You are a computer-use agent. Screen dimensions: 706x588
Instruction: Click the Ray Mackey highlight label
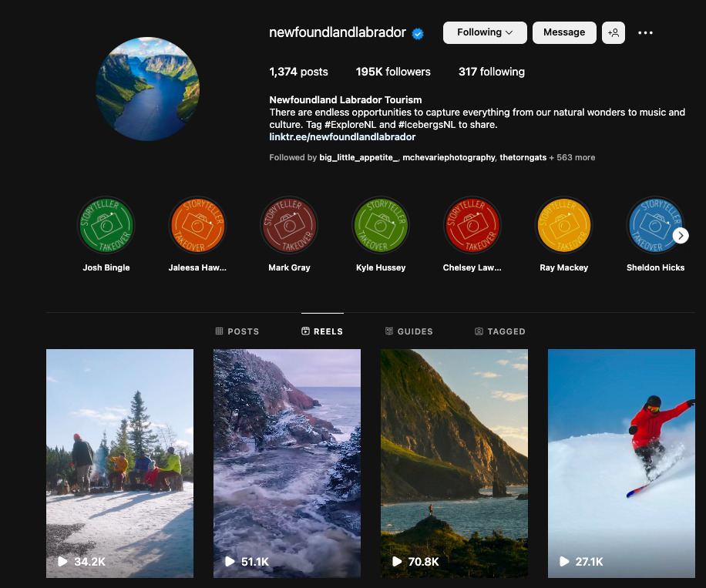click(563, 267)
